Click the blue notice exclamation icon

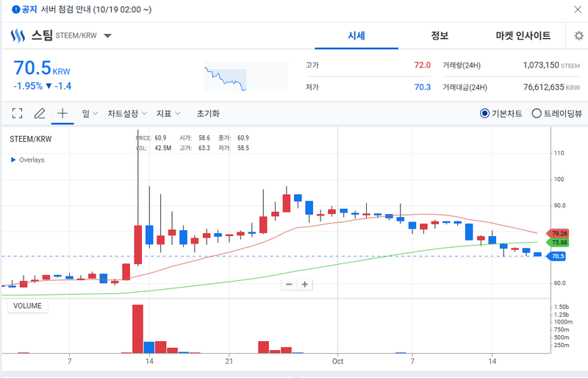click(x=15, y=10)
